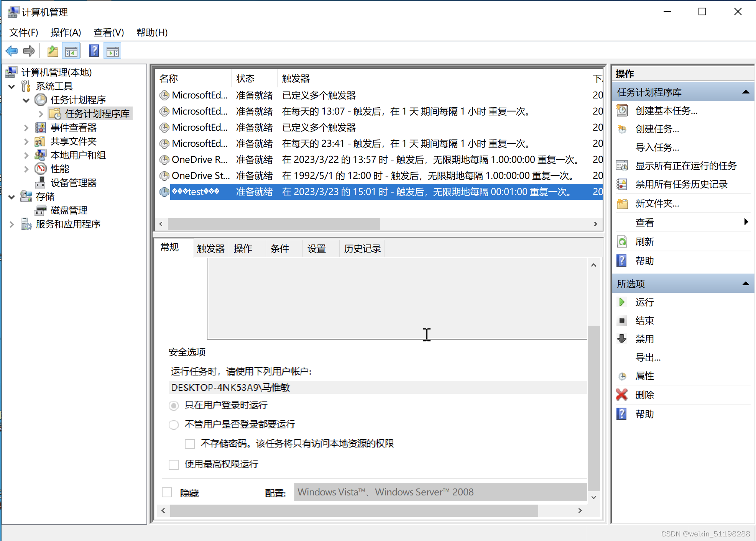The image size is (756, 541).
Task: Click the 禁用 down arrow icon
Action: point(622,339)
